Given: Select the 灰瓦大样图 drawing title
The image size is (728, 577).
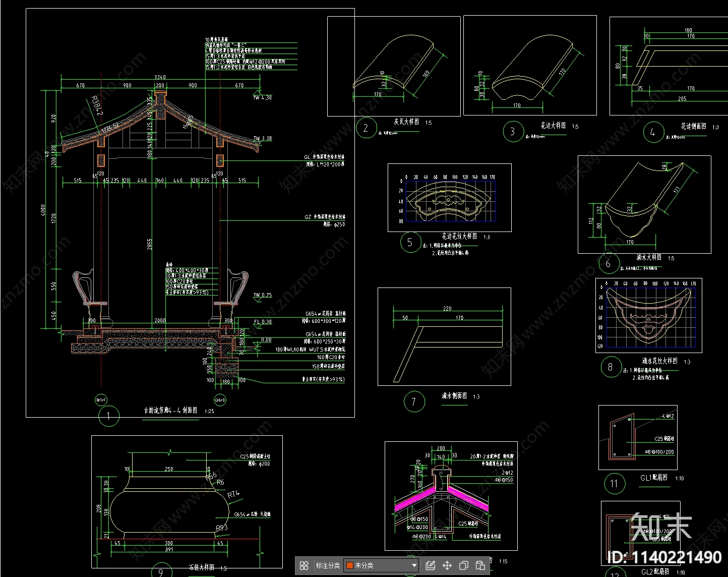Looking at the screenshot, I should 406,122.
